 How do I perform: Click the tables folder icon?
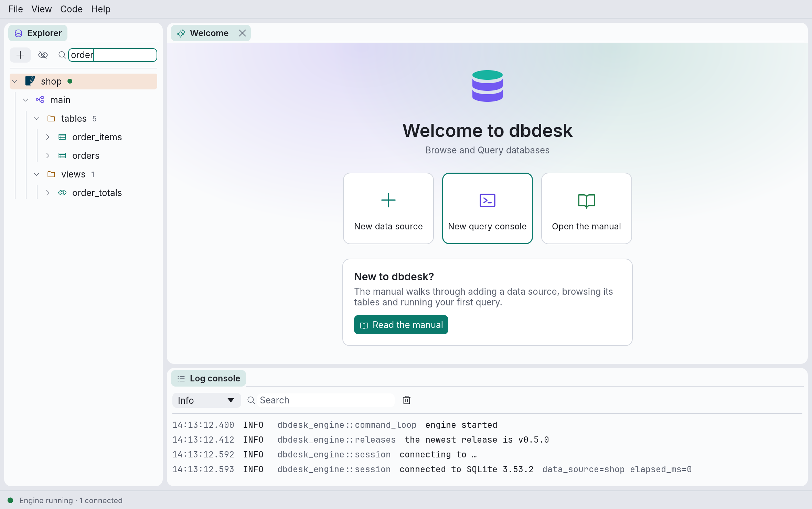(51, 118)
